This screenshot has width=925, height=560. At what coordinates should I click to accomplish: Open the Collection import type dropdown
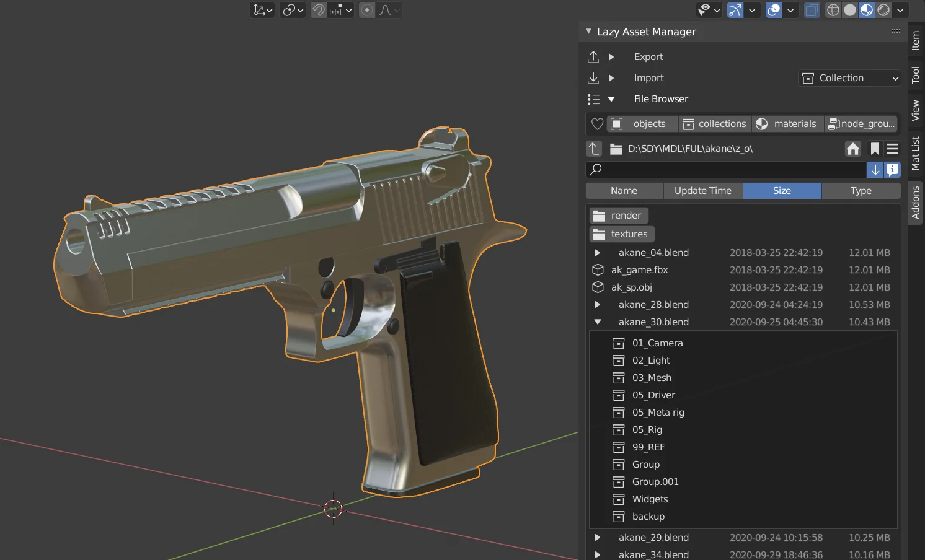849,77
